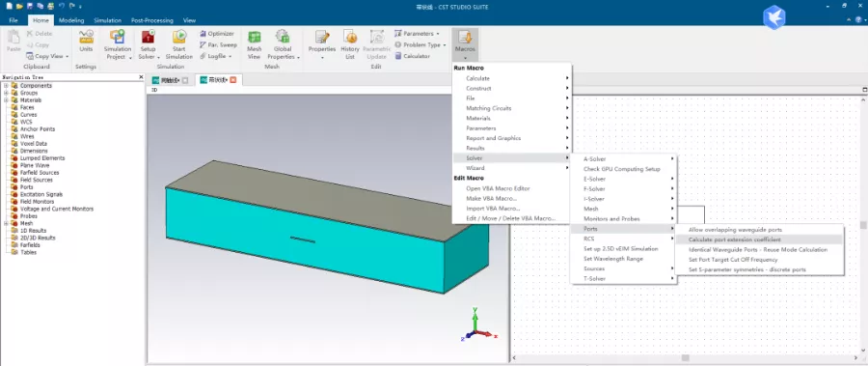Expand the Mesh tree node

[x=6, y=223]
